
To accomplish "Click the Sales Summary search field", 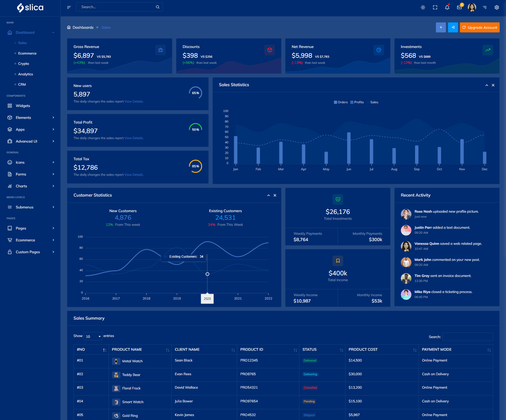I will click(468, 337).
